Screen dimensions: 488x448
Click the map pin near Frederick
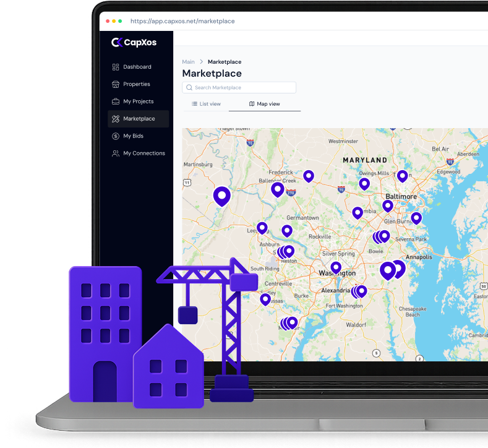(277, 189)
